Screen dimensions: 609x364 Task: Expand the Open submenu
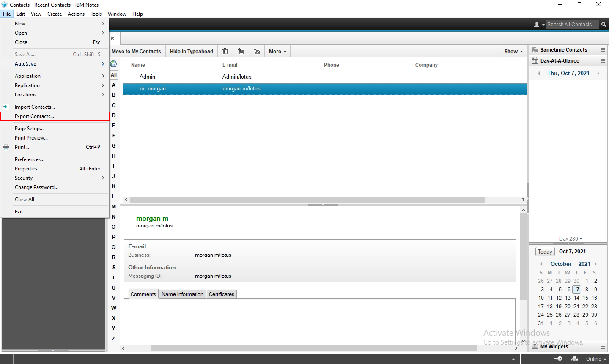pos(55,33)
